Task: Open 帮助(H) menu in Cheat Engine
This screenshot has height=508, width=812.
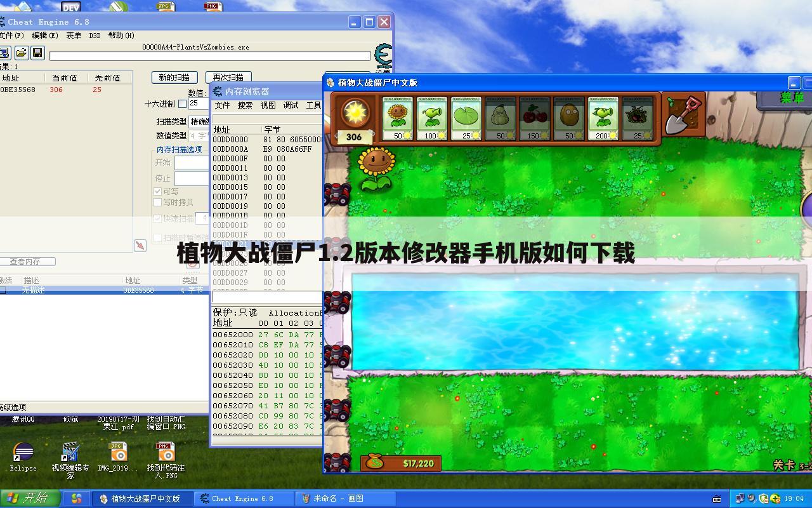Action: click(x=121, y=36)
